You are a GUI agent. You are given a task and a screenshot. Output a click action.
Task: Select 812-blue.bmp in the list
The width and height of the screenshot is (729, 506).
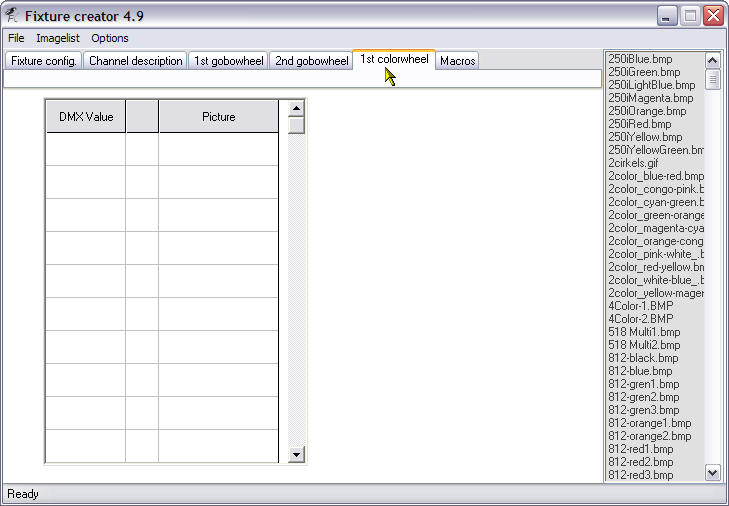point(640,371)
